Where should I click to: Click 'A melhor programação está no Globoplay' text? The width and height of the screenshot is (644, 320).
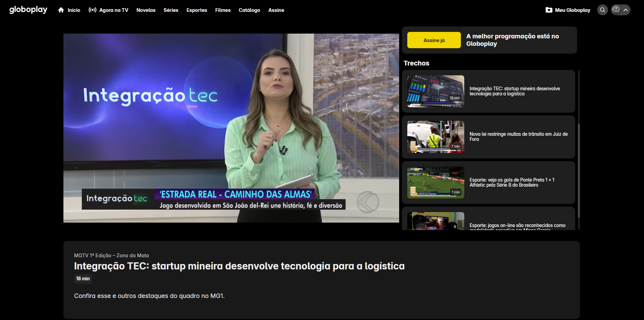512,40
